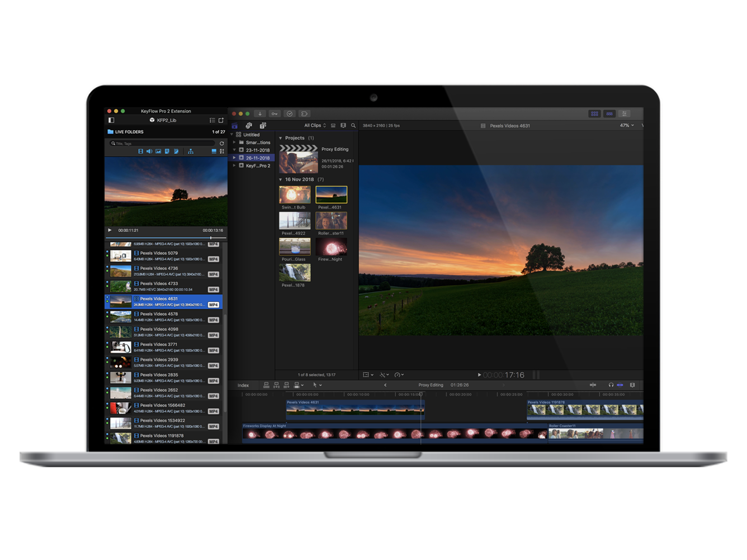The height and width of the screenshot is (560, 747).
Task: Show the Libraries sidebar clapper icon
Action: click(x=235, y=126)
